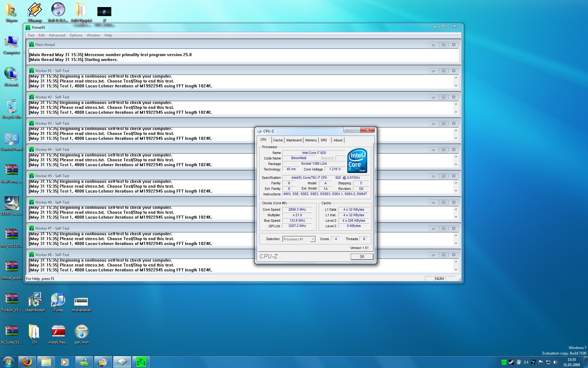The image size is (588, 368).
Task: Click the Steam tray icon
Action: pos(511,362)
